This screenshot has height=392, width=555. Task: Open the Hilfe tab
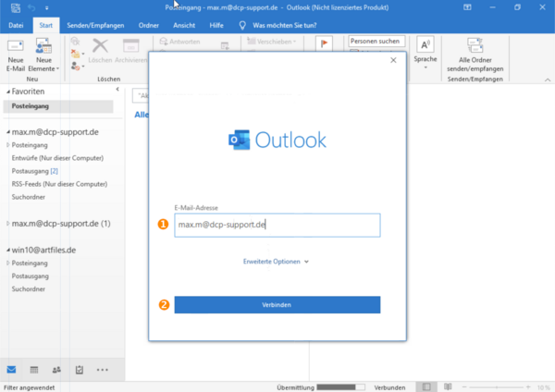click(216, 26)
